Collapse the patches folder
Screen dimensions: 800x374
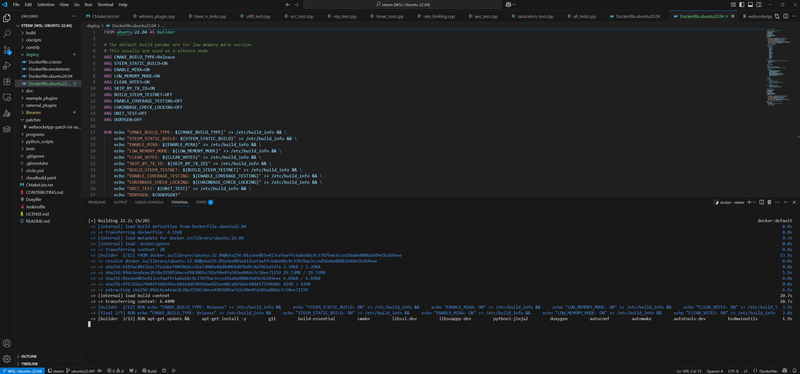point(47,119)
